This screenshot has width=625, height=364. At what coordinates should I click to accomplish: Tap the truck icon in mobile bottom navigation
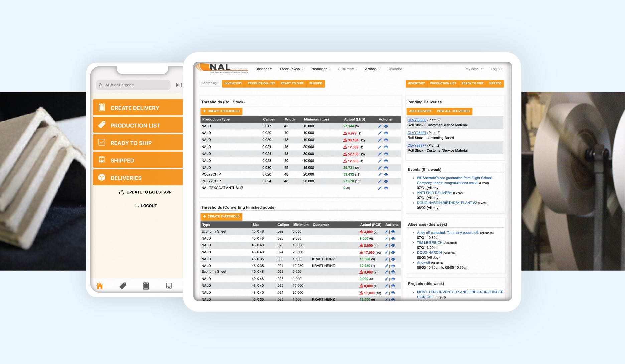coord(169,286)
